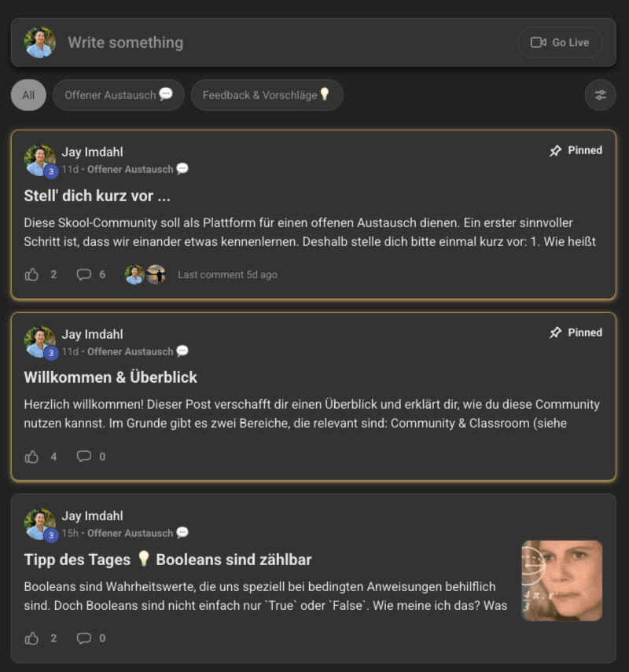629x672 pixels.
Task: Open the "Stell' dich kurz vor ..." post title
Action: tap(97, 195)
